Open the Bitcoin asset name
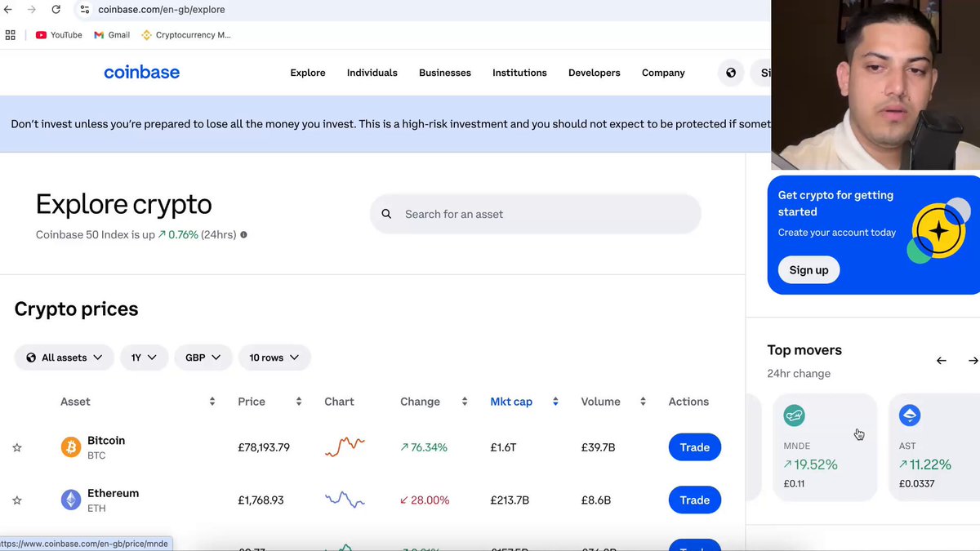Image resolution: width=980 pixels, height=551 pixels. click(x=106, y=441)
